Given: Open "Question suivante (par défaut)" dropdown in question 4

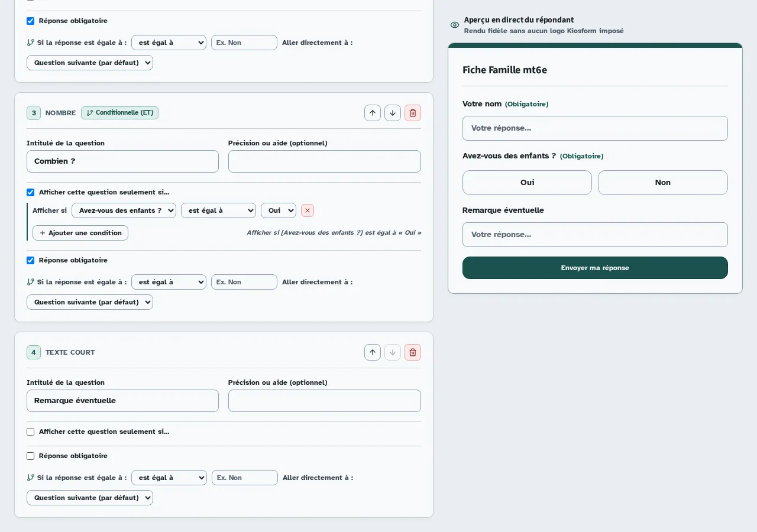Looking at the screenshot, I should pos(90,498).
